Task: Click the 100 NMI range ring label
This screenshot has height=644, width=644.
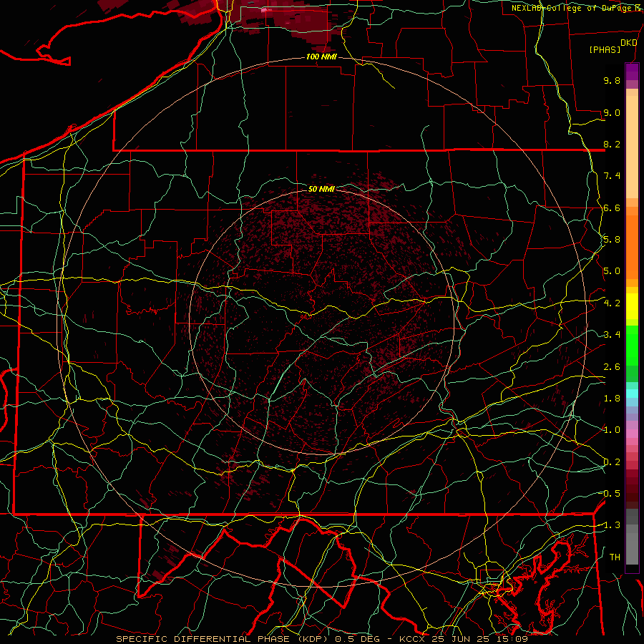Action: click(x=321, y=57)
